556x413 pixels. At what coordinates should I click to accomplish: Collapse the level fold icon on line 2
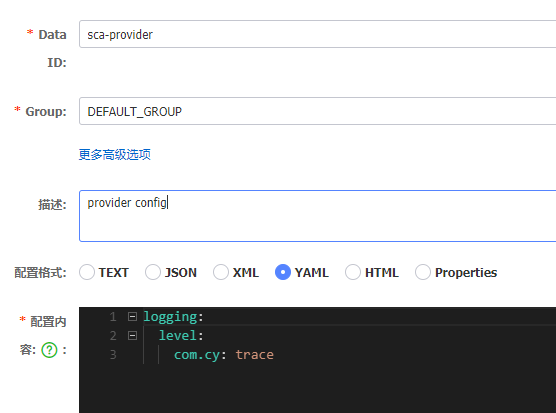[x=132, y=335]
